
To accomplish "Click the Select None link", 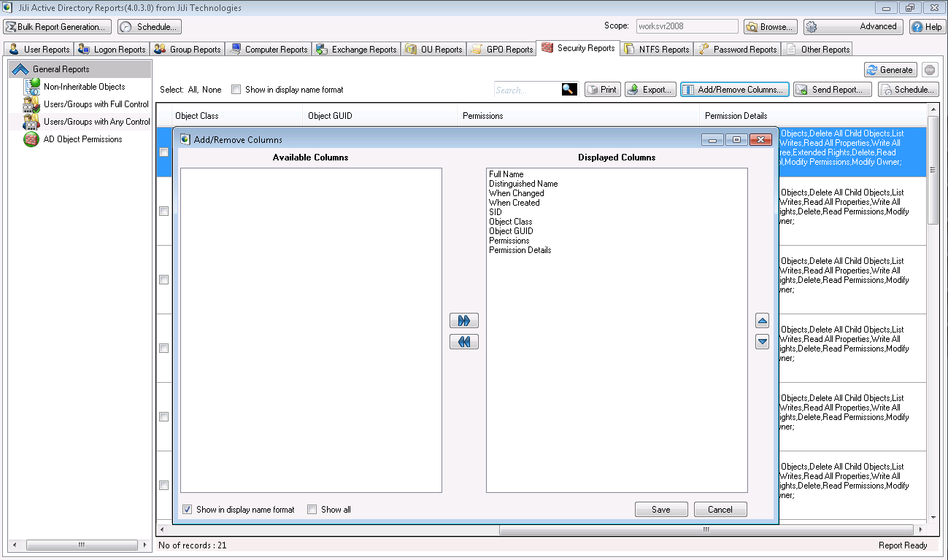I will (x=212, y=90).
